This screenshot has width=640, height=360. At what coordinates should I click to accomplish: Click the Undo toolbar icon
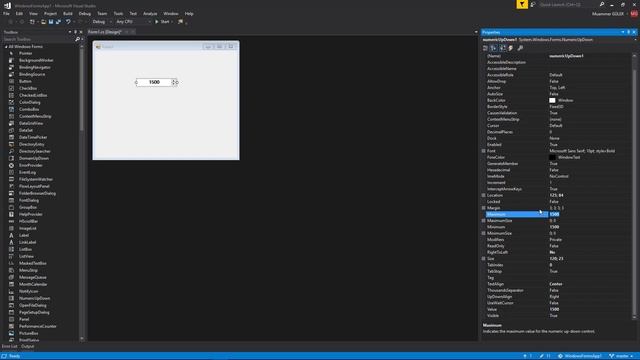68,22
